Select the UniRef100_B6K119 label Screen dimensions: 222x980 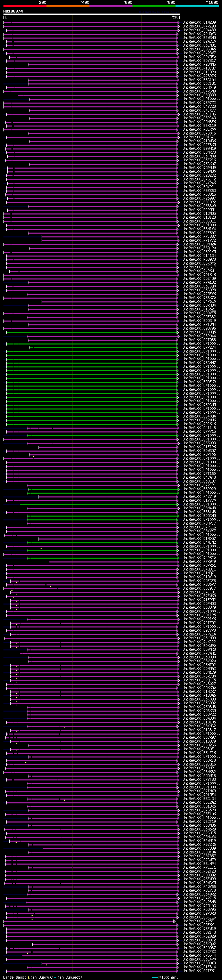point(199,125)
